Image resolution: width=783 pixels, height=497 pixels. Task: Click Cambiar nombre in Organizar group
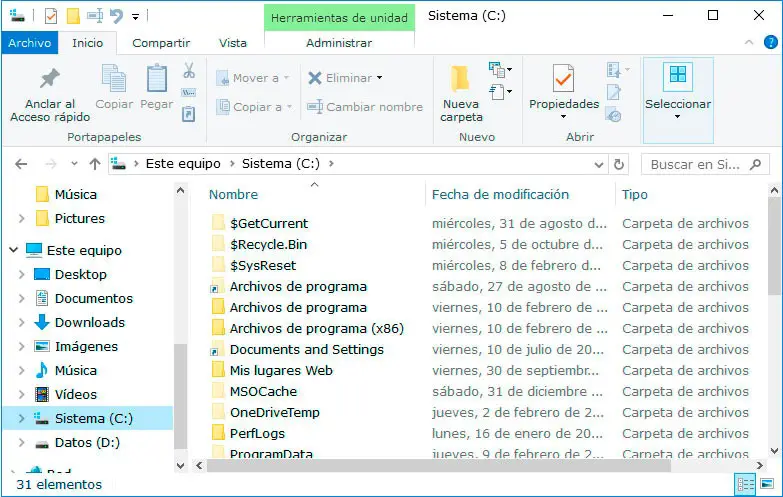point(365,107)
